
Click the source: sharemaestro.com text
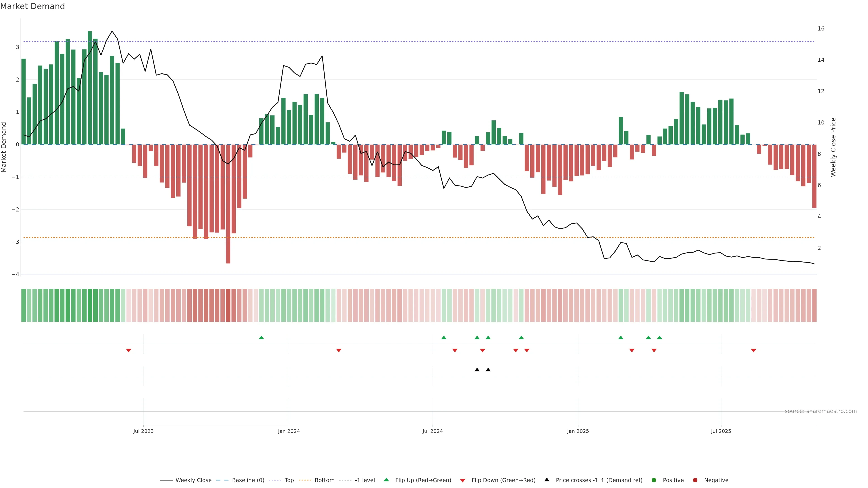click(821, 411)
